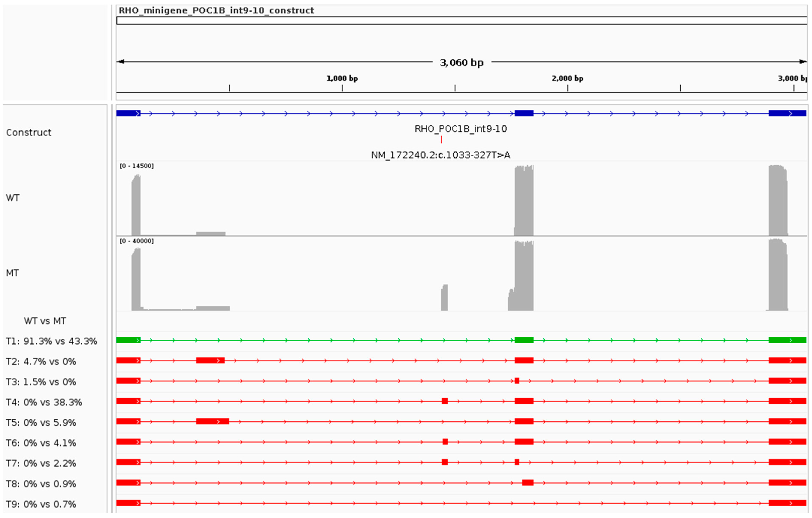The width and height of the screenshot is (812, 518).
Task: Click WT coverage peak at middle exon
Action: click(x=524, y=201)
